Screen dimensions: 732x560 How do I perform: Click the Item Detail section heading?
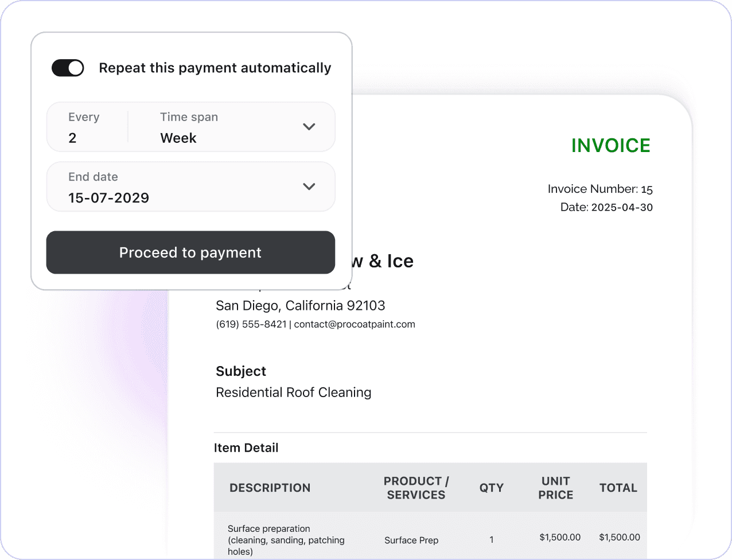[x=246, y=448]
